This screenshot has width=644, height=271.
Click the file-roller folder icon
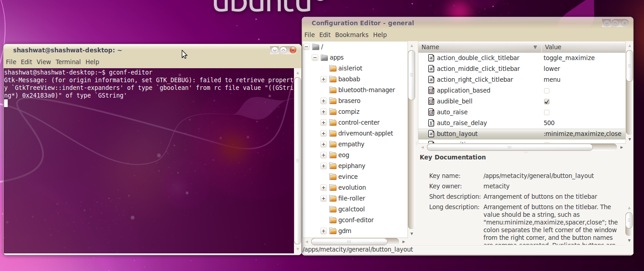click(x=333, y=199)
